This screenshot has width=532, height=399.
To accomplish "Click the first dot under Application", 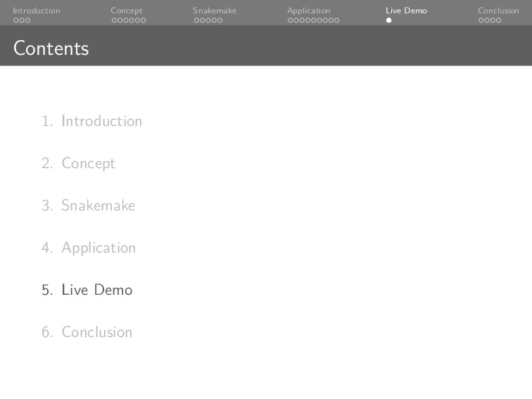I will coord(290,20).
